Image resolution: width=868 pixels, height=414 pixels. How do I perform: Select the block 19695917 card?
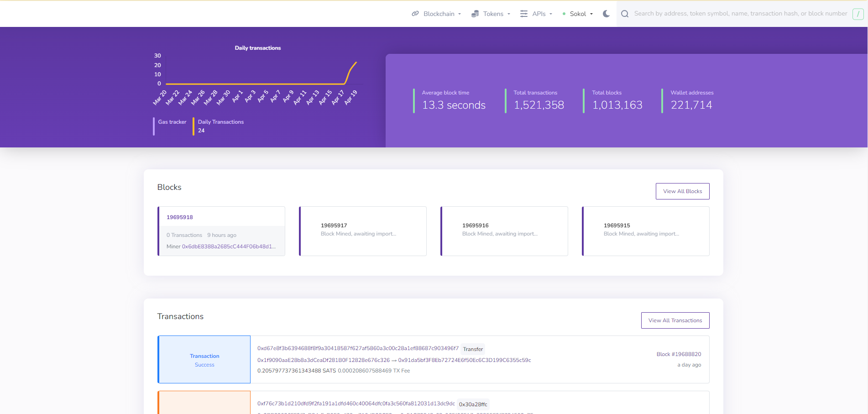coord(363,231)
